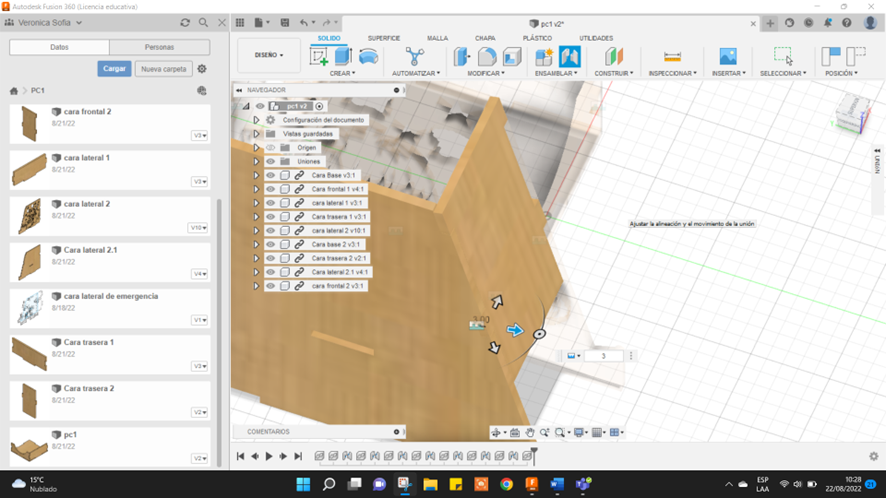
Task: Open data panel settings gear
Action: pos(202,68)
